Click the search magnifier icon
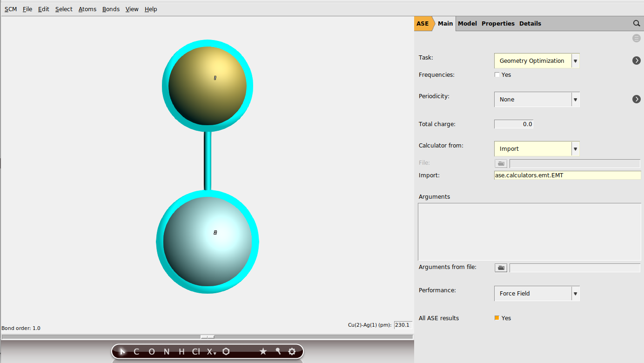Image resolution: width=644 pixels, height=363 pixels. click(637, 23)
